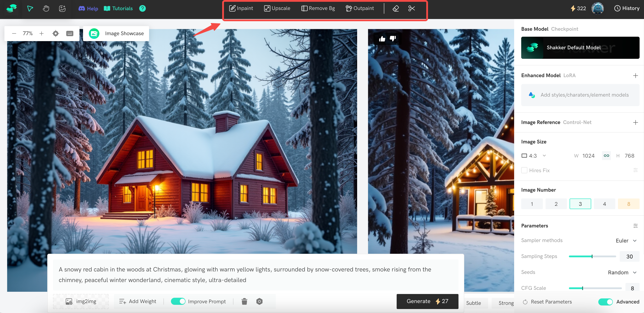
Task: Click the scissors/cut icon in toolbar
Action: (x=411, y=8)
